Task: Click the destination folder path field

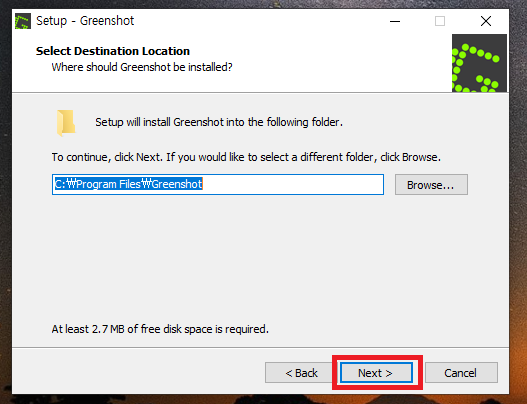Action: pos(218,184)
